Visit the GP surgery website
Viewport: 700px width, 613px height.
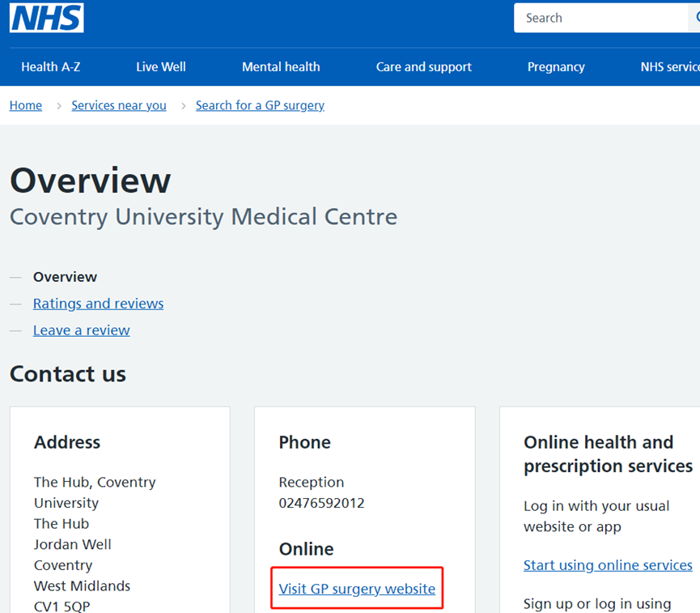[x=356, y=589]
